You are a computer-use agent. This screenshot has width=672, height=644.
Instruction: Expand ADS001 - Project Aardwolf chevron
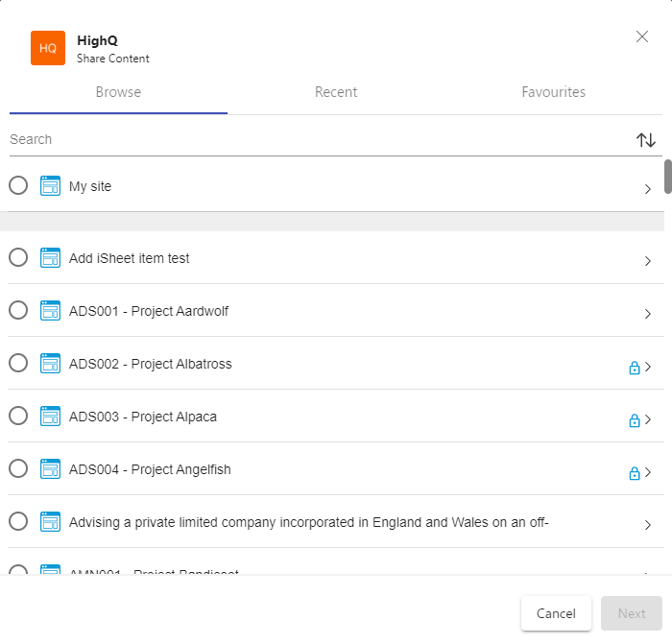point(648,314)
